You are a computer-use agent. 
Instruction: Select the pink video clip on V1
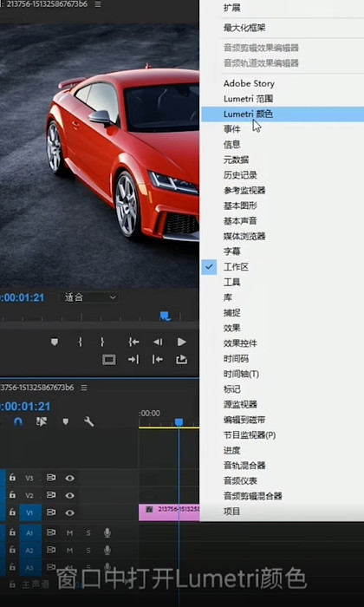pos(169,512)
